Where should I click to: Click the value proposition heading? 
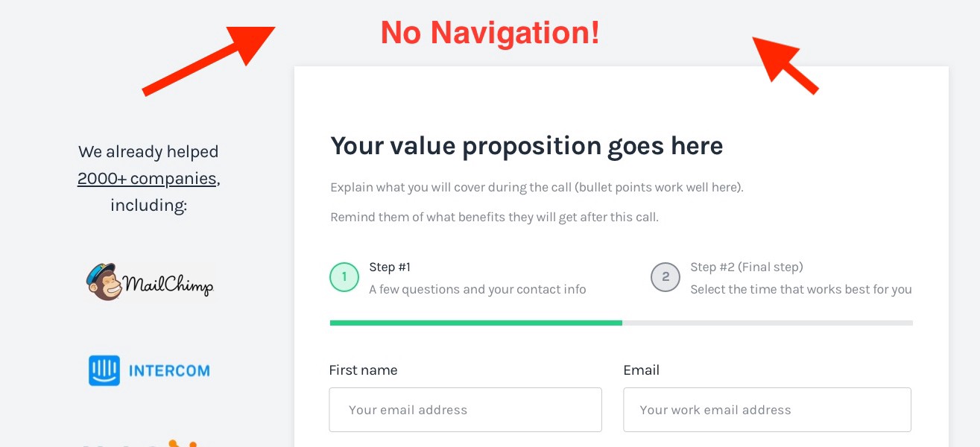(x=526, y=145)
